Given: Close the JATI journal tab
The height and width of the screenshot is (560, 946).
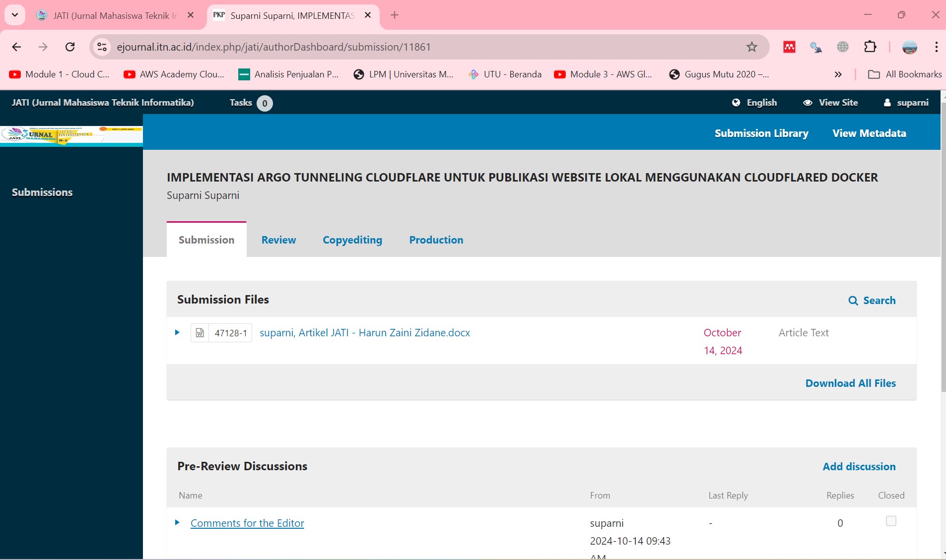Looking at the screenshot, I should [191, 15].
